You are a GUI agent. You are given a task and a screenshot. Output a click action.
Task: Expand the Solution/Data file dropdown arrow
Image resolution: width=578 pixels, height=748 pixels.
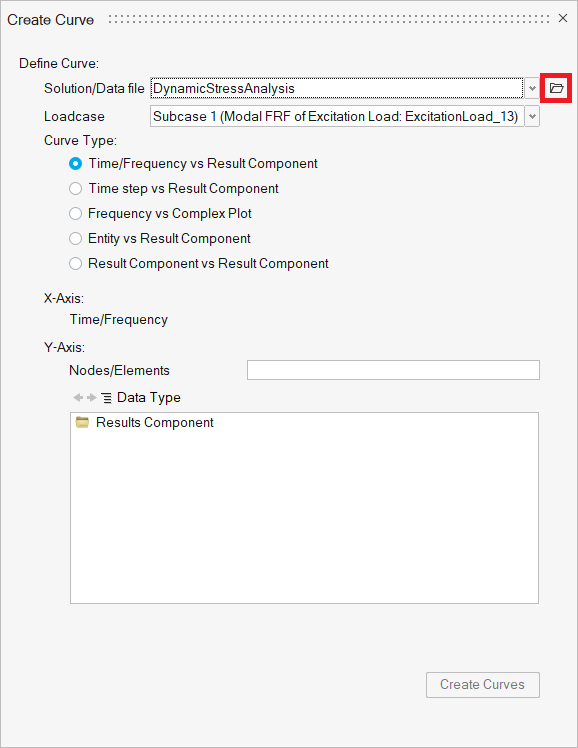pyautogui.click(x=532, y=88)
